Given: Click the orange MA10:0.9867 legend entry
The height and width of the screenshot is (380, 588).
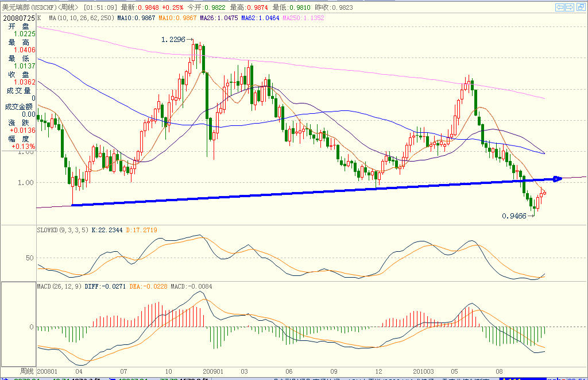Looking at the screenshot, I should (177, 18).
